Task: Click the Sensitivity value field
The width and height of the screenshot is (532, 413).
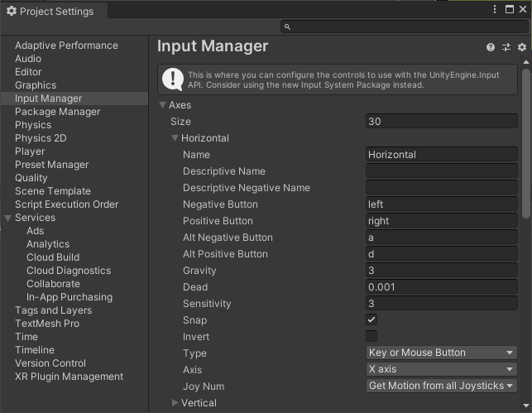Action: 442,304
